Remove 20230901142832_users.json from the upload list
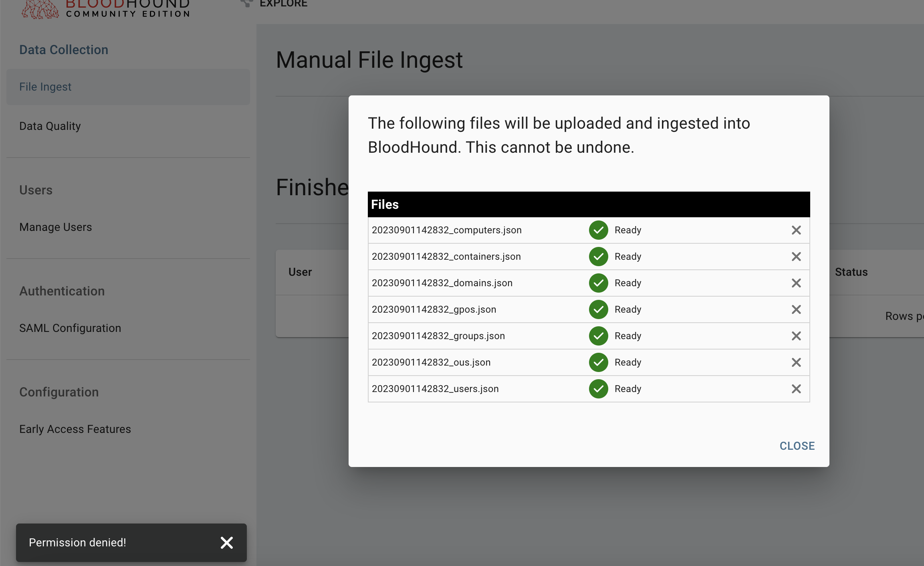Image resolution: width=924 pixels, height=566 pixels. tap(796, 389)
